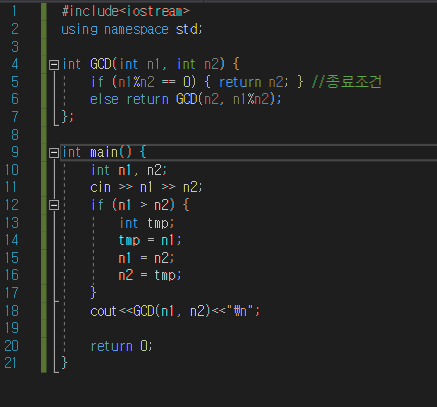Click line number 12 in gutter

[12, 205]
